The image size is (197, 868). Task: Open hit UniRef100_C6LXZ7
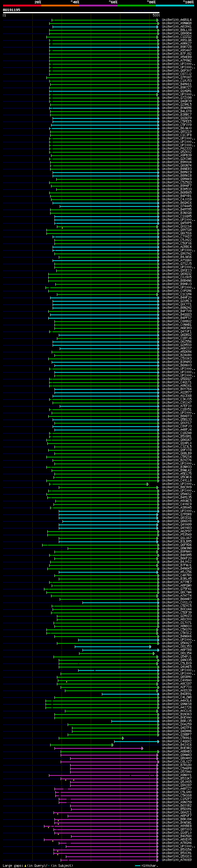176,761
